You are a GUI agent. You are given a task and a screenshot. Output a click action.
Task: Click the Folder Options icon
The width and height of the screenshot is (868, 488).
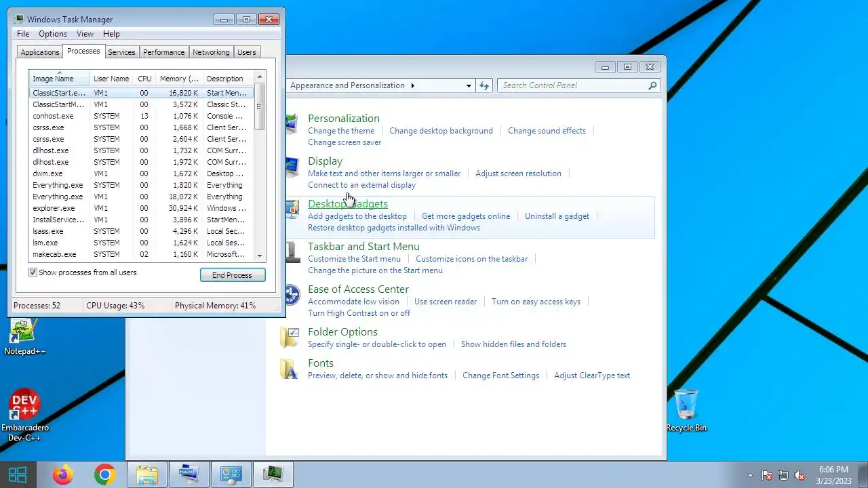click(x=290, y=336)
